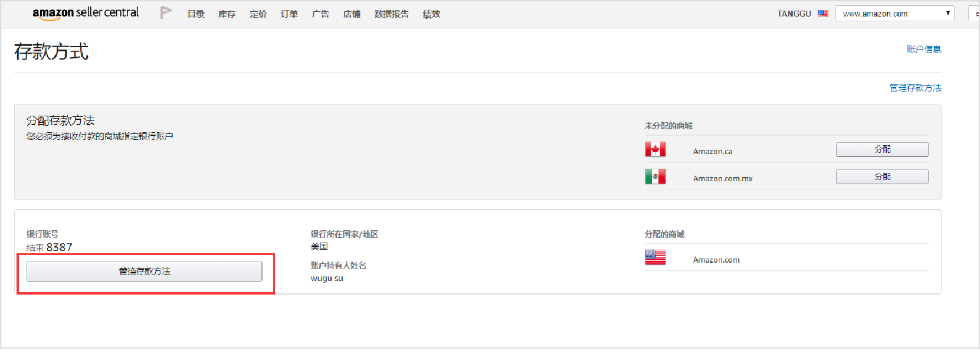Click the 分配存款方法 section heading
The image size is (980, 353).
(60, 120)
